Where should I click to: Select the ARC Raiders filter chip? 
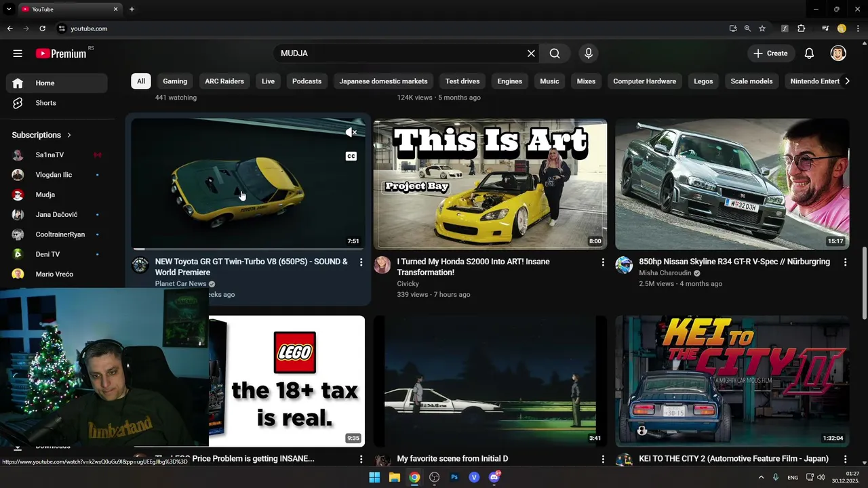(224, 81)
